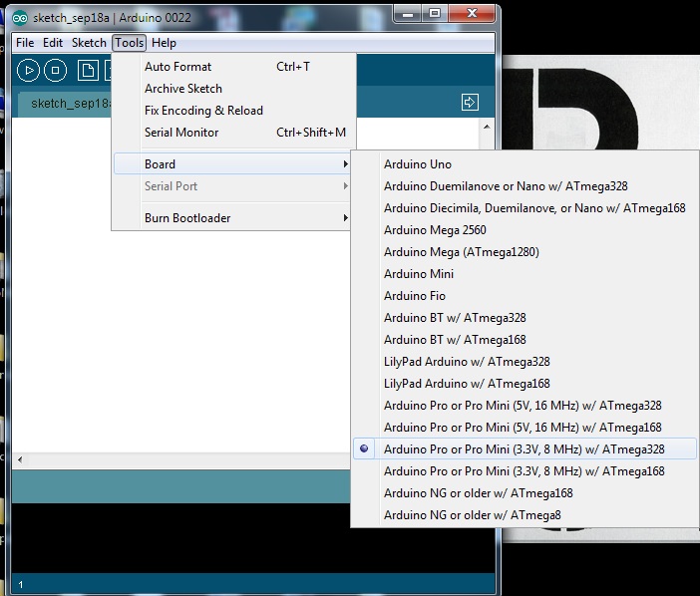Open the Edit menu
The image size is (700, 596).
pos(53,43)
